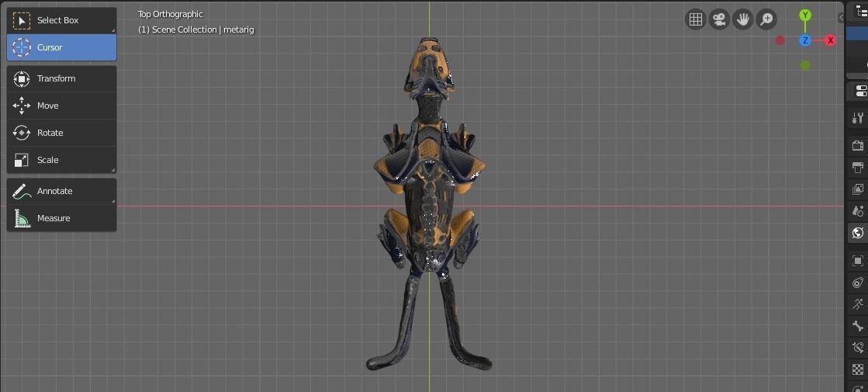Open the World properties globe tab

click(858, 233)
